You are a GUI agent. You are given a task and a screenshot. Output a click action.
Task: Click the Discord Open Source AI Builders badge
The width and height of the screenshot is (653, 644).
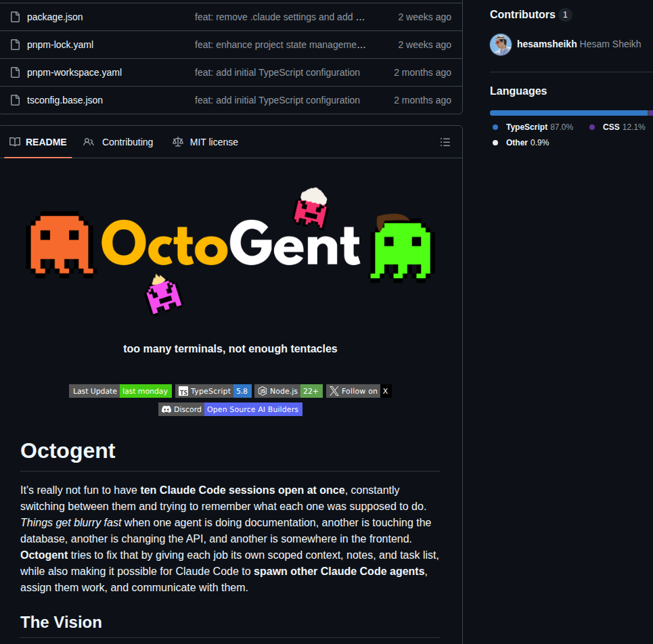[230, 409]
